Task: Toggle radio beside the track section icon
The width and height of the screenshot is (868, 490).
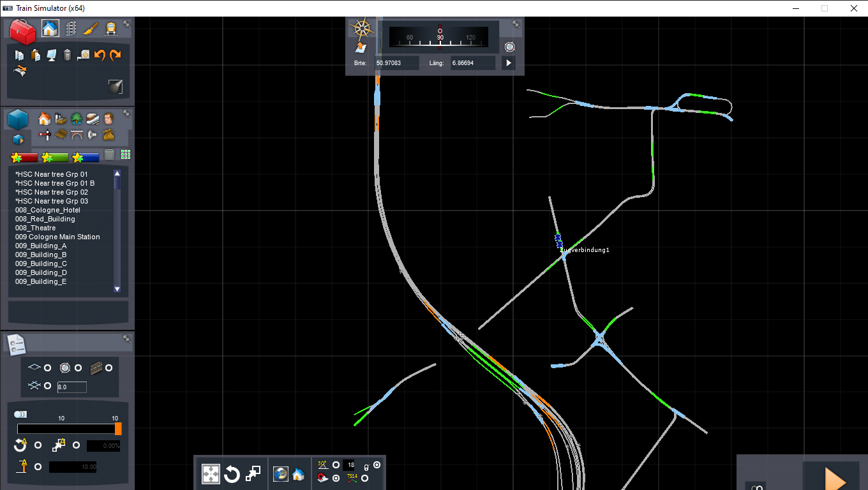Action: coord(108,368)
